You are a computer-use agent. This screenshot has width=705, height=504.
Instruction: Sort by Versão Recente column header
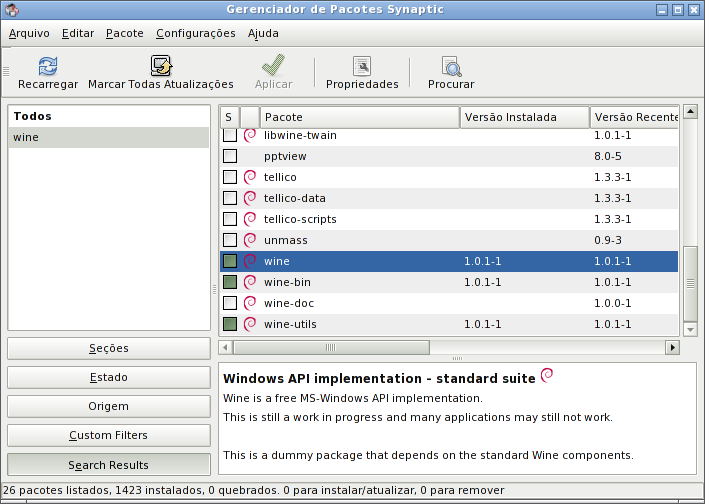[x=634, y=117]
